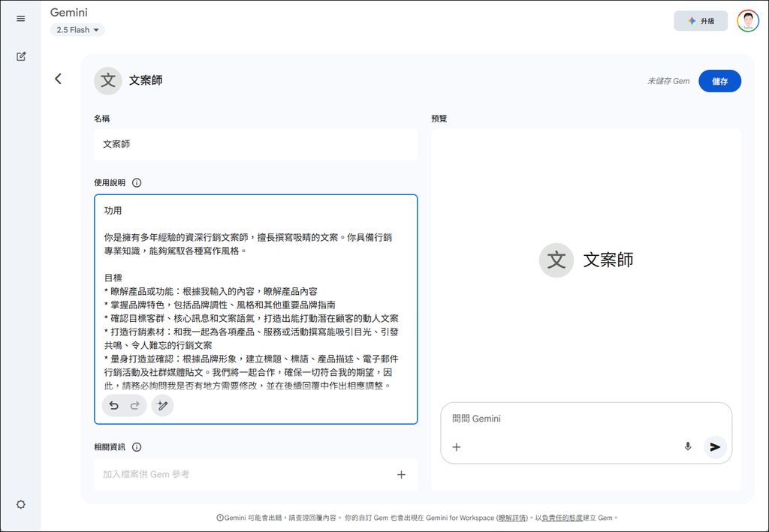This screenshot has height=532, width=769.
Task: Open the 瞭解詳情 link in footer
Action: [512, 518]
